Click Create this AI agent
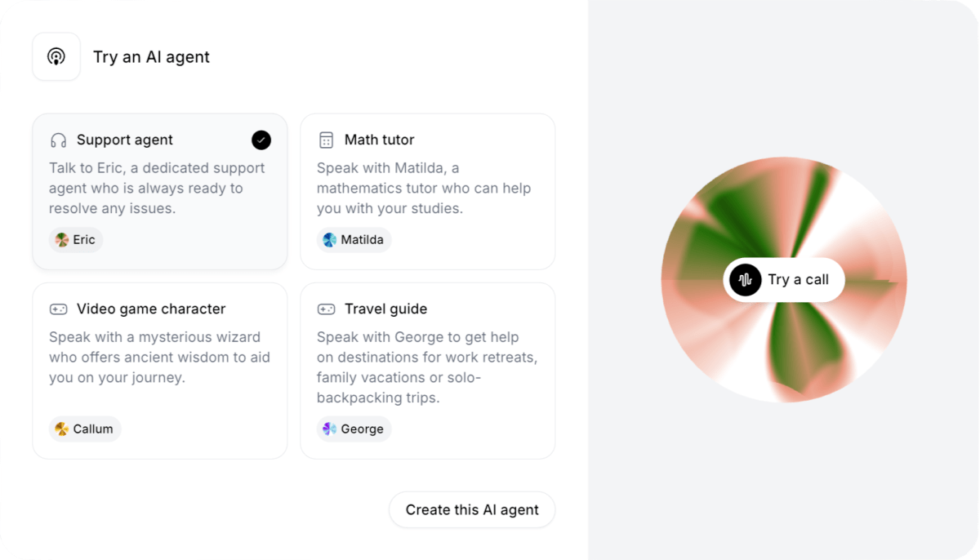 pyautogui.click(x=471, y=509)
